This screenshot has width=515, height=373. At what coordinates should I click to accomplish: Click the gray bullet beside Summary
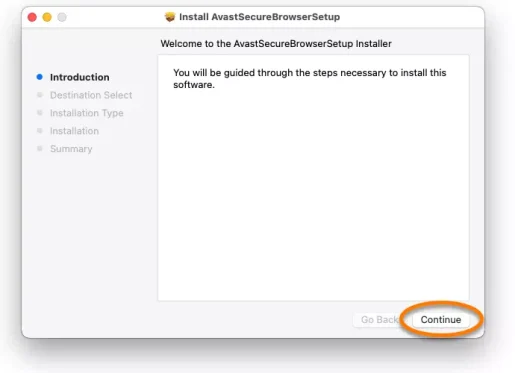pos(40,148)
